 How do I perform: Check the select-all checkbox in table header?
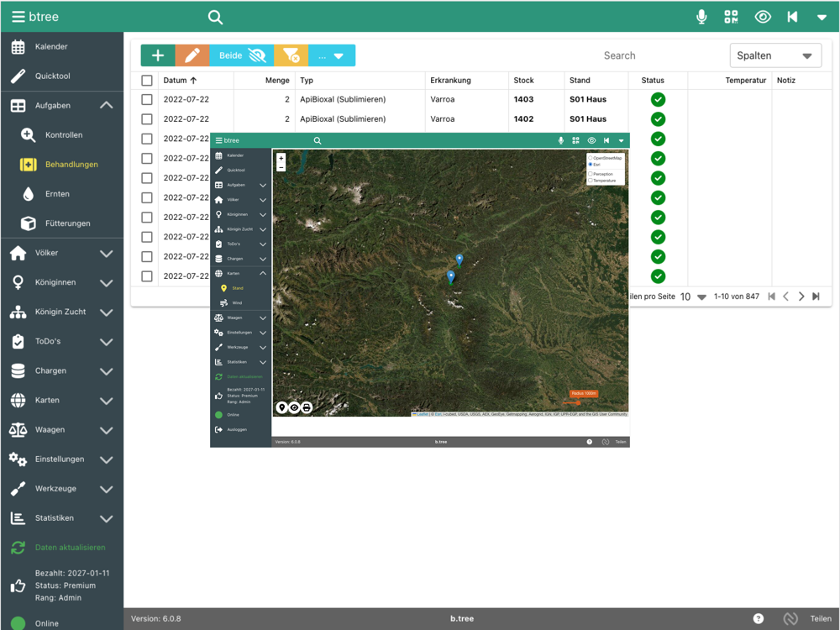pos(147,81)
